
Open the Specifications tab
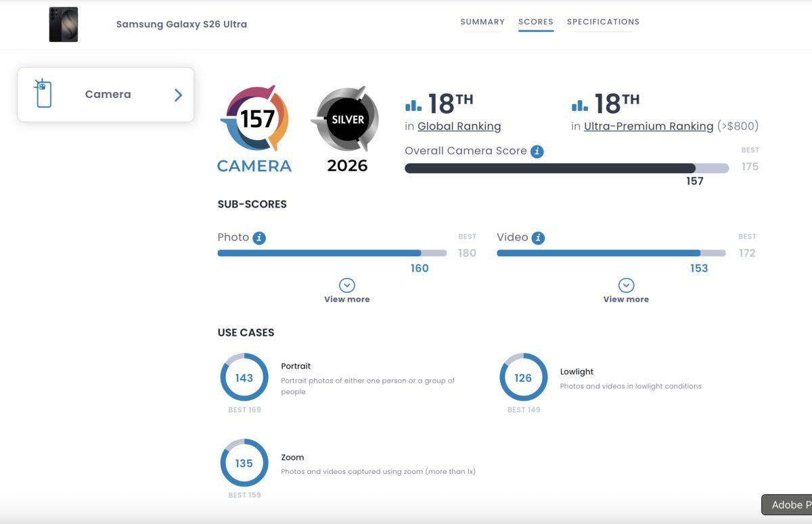tap(603, 22)
